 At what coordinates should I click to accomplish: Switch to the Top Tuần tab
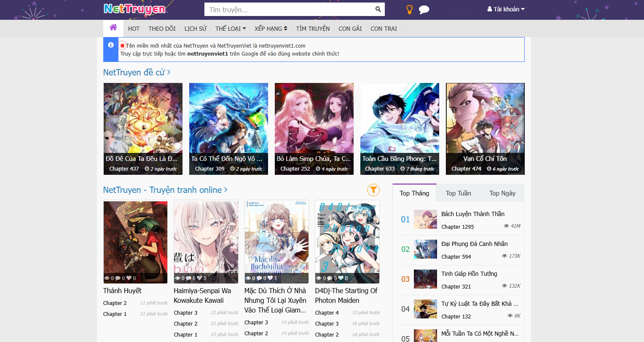coord(458,193)
